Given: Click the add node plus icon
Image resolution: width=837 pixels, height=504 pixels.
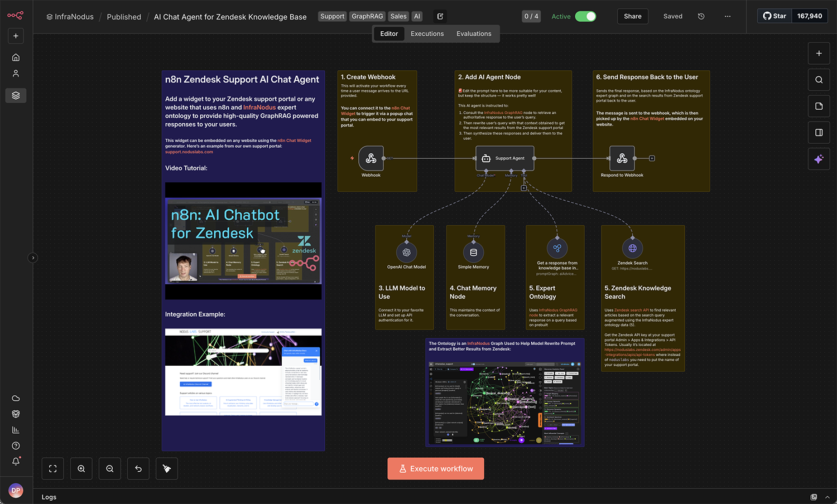Looking at the screenshot, I should (819, 53).
